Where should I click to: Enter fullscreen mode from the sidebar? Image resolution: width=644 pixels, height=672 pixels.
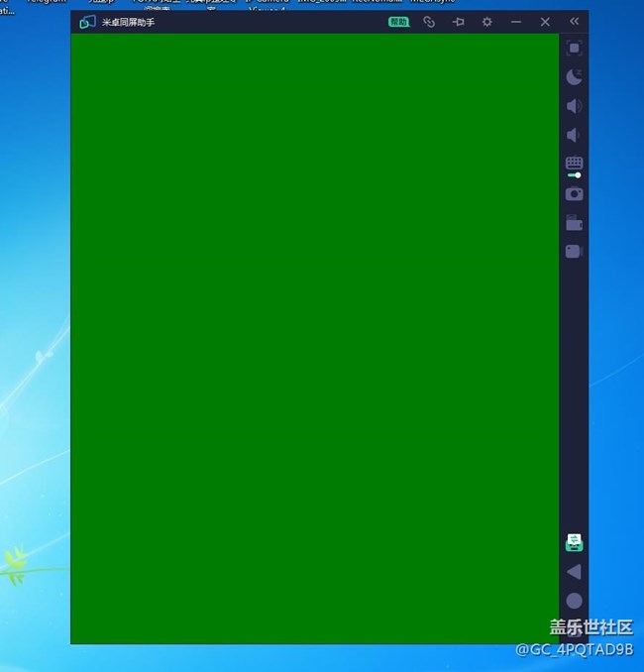[574, 48]
